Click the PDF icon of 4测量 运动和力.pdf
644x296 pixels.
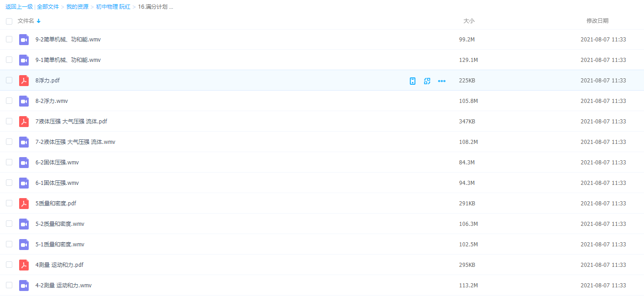coord(24,265)
